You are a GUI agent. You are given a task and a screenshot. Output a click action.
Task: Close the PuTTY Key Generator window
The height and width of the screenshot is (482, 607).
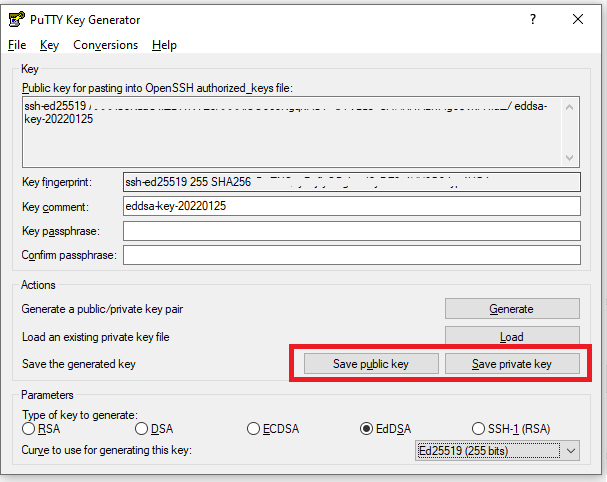(x=578, y=19)
